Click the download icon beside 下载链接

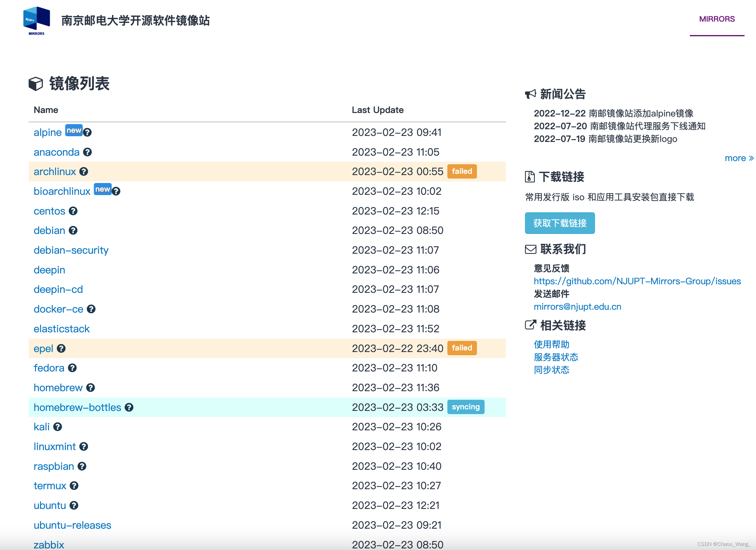[529, 177]
